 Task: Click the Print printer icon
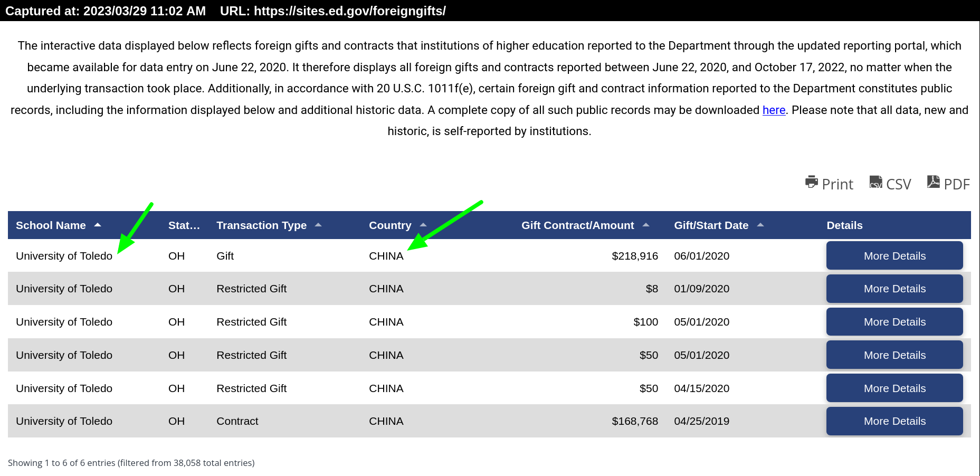coord(812,182)
